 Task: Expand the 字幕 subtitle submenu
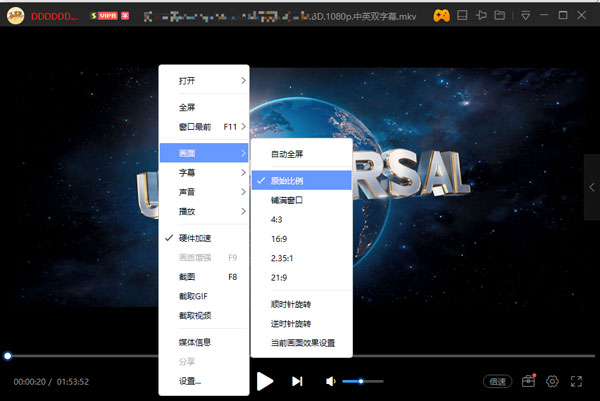tap(203, 173)
